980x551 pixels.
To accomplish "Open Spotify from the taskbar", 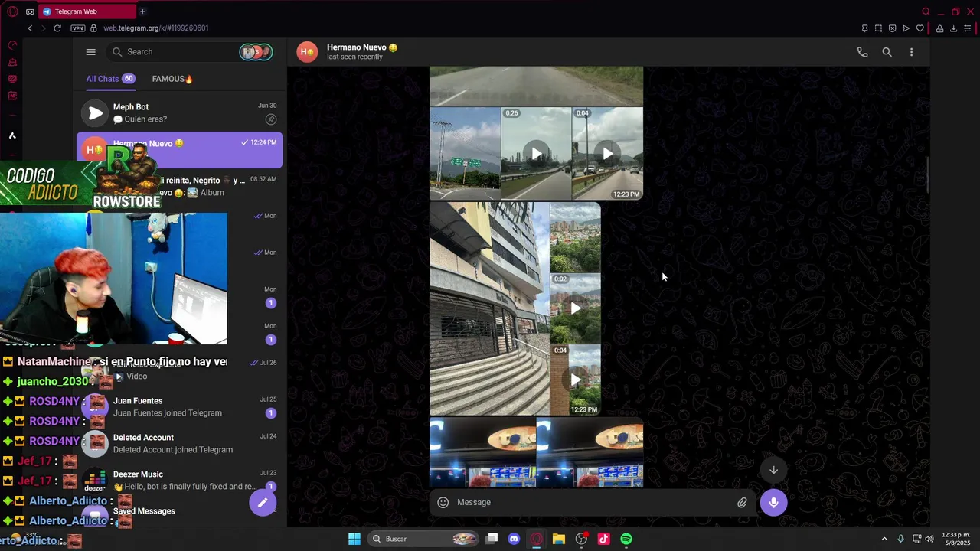I will [x=626, y=539].
